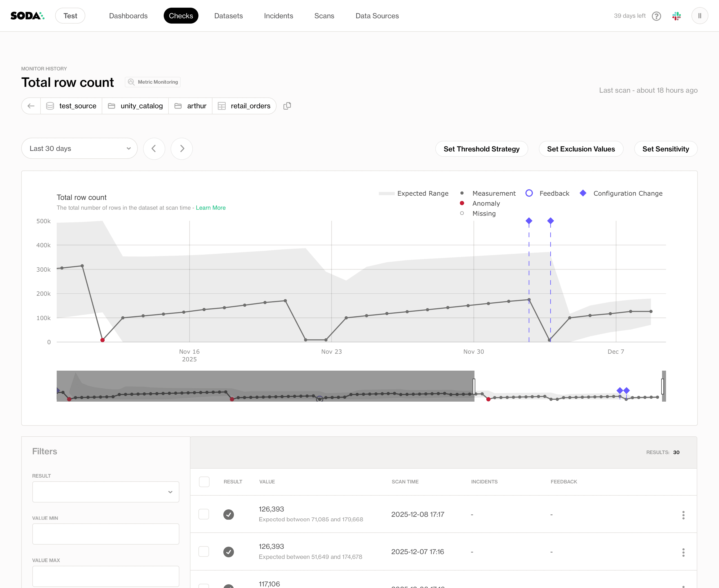Open the RESULT filter dropdown
Image resolution: width=719 pixels, height=588 pixels.
(x=105, y=491)
